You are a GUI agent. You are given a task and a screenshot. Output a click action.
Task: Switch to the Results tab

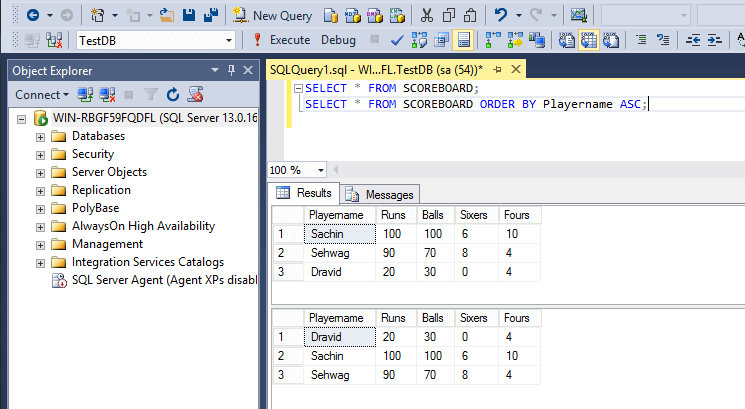304,193
